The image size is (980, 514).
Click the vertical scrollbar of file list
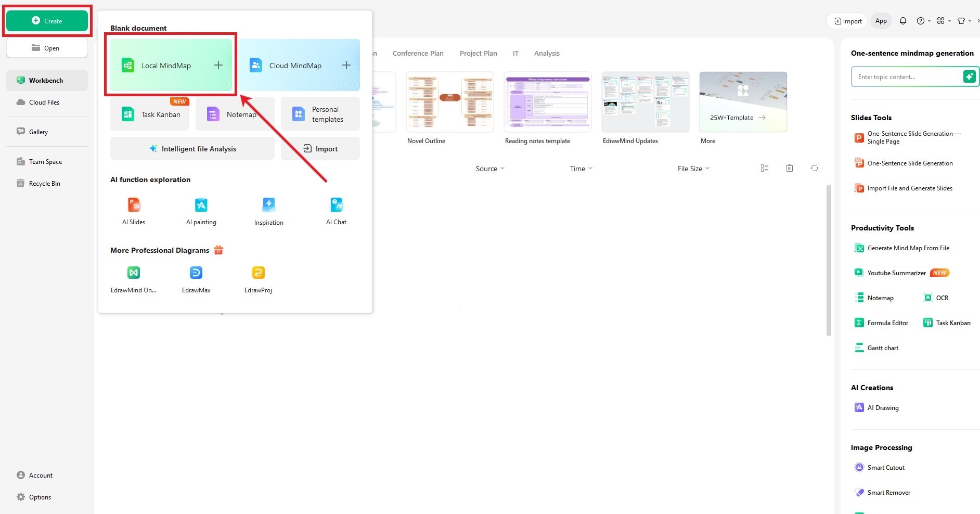tap(829, 260)
